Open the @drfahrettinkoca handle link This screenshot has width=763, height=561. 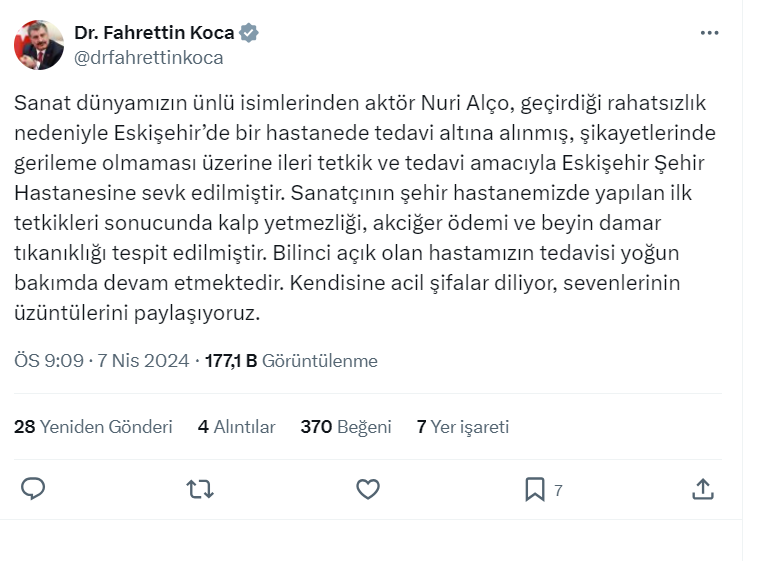149,58
